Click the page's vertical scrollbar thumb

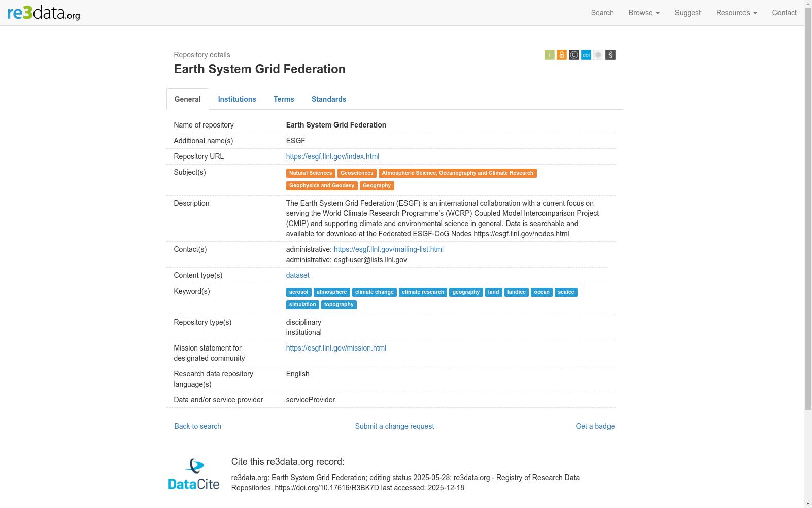point(808,209)
